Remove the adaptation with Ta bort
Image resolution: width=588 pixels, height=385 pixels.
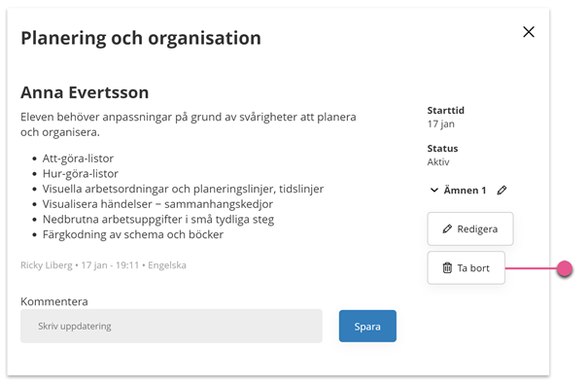[x=467, y=268]
